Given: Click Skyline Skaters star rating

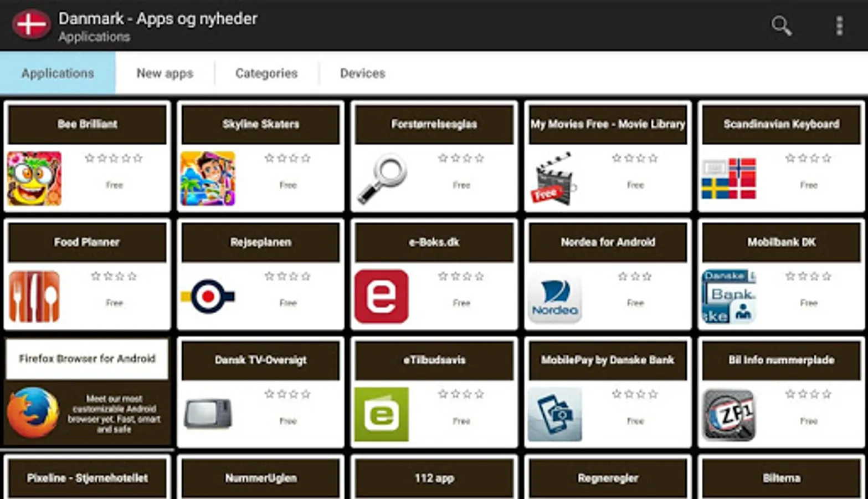Looking at the screenshot, I should [287, 159].
